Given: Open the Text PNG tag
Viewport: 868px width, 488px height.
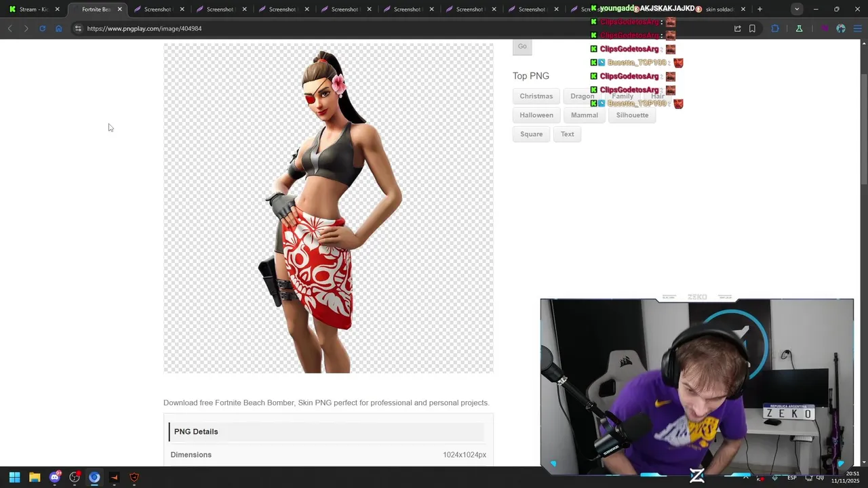Looking at the screenshot, I should click(x=568, y=134).
